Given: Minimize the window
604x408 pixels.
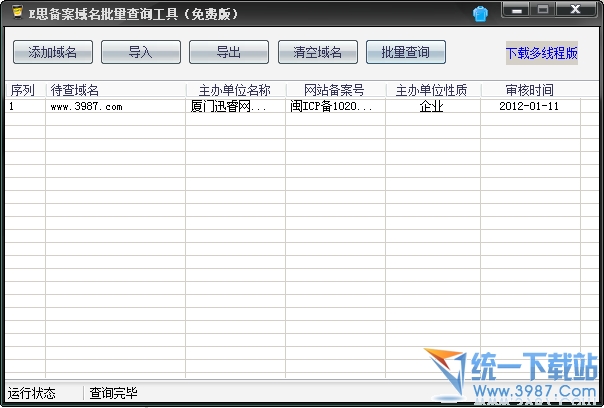Looking at the screenshot, I should (517, 10).
